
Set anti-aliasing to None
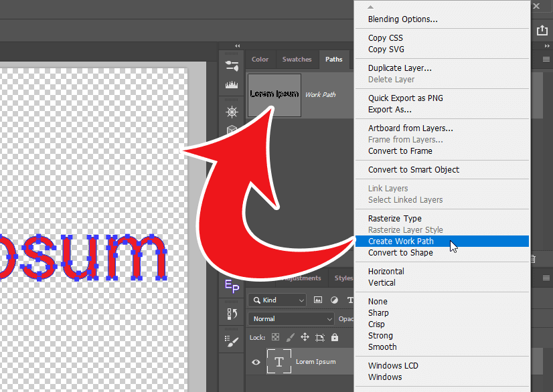442,302
